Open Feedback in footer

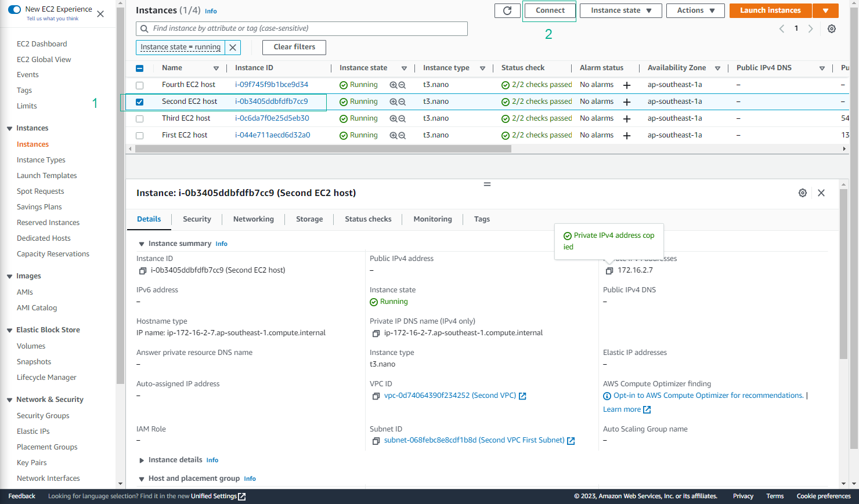[22, 496]
